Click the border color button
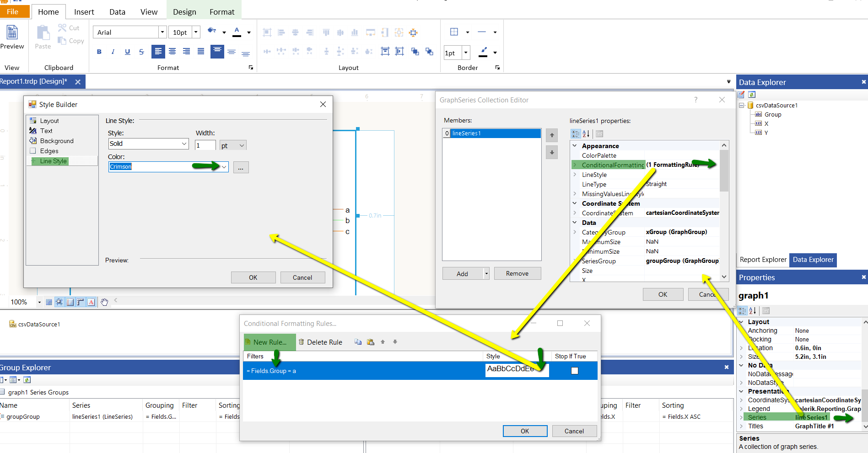Image resolution: width=868 pixels, height=453 pixels. (483, 52)
